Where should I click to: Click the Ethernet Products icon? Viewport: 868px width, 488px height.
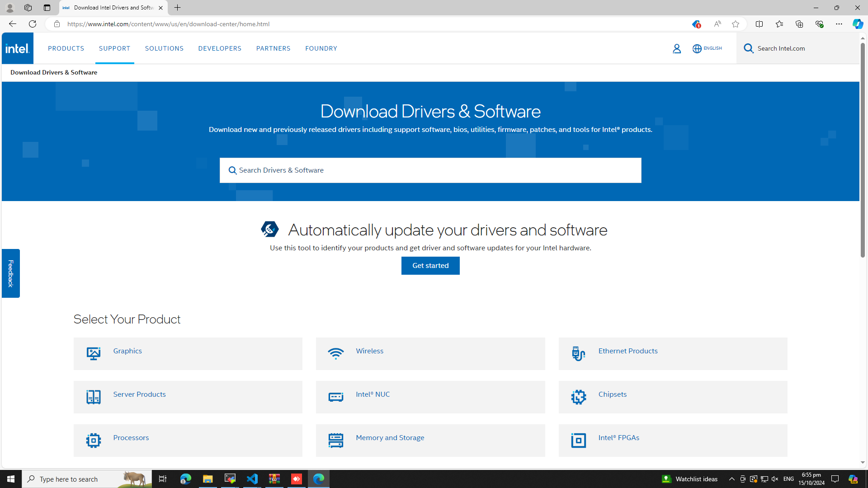(578, 353)
